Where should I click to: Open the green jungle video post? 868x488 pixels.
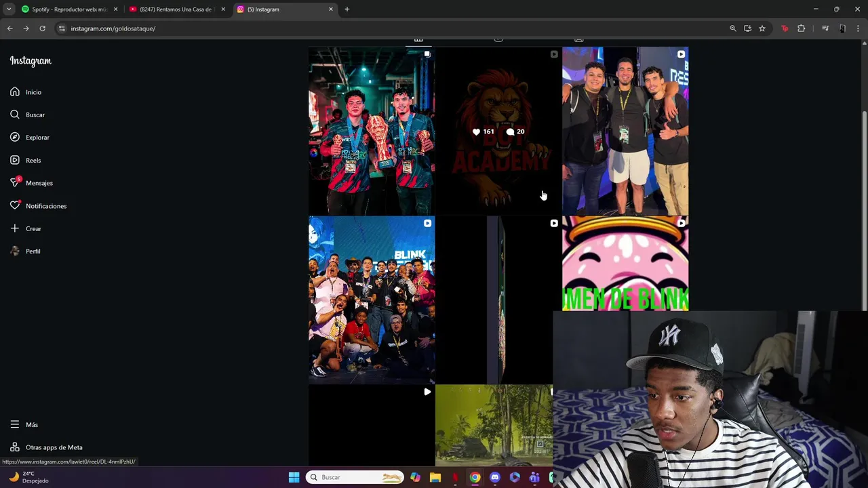pos(494,426)
